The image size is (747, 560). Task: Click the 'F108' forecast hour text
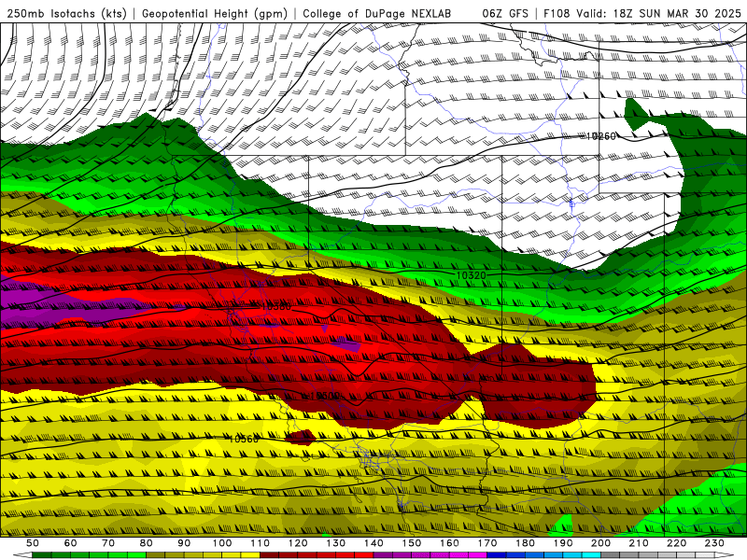(x=557, y=13)
